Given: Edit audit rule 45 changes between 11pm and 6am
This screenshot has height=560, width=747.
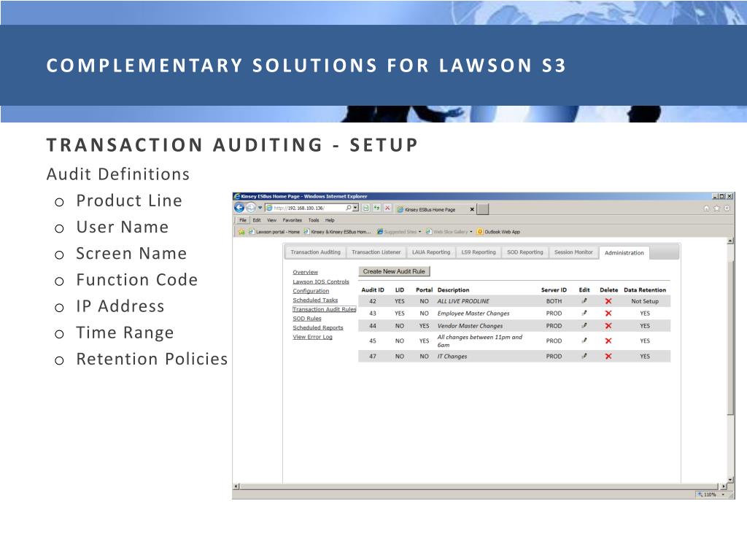Looking at the screenshot, I should pos(584,341).
